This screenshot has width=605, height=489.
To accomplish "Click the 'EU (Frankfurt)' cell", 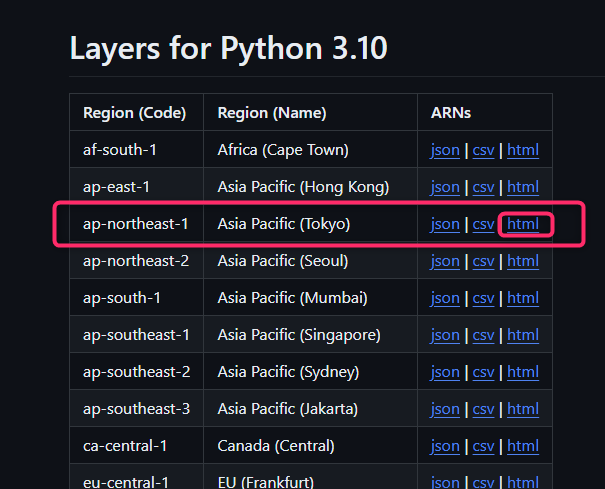I will click(x=310, y=477).
